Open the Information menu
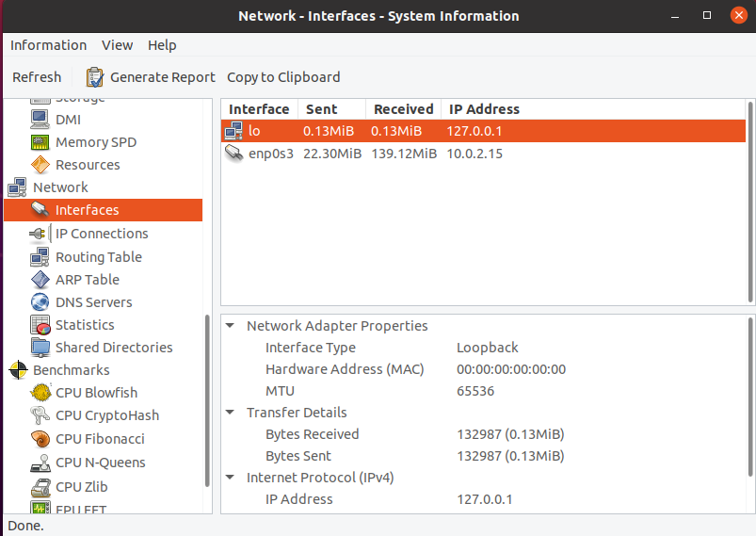The width and height of the screenshot is (756, 536). tap(48, 45)
